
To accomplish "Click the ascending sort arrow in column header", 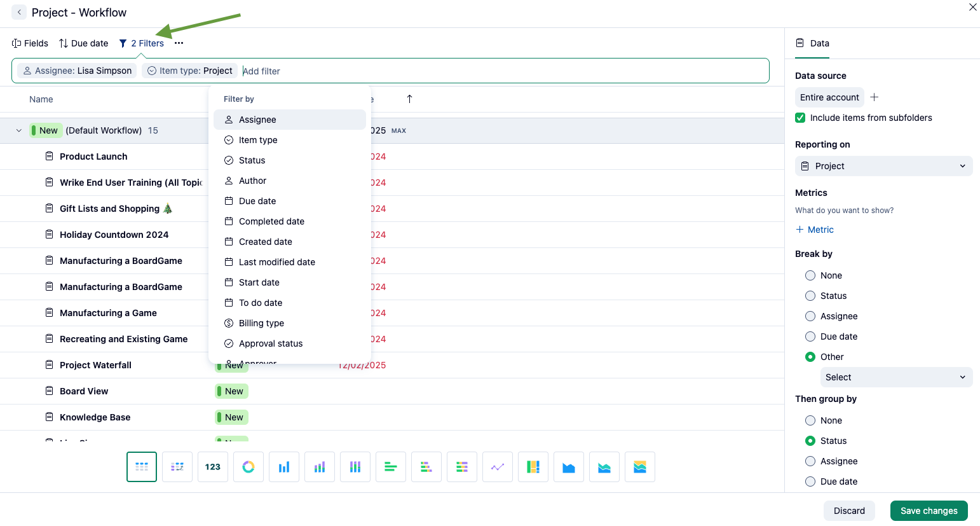I will 409,99.
